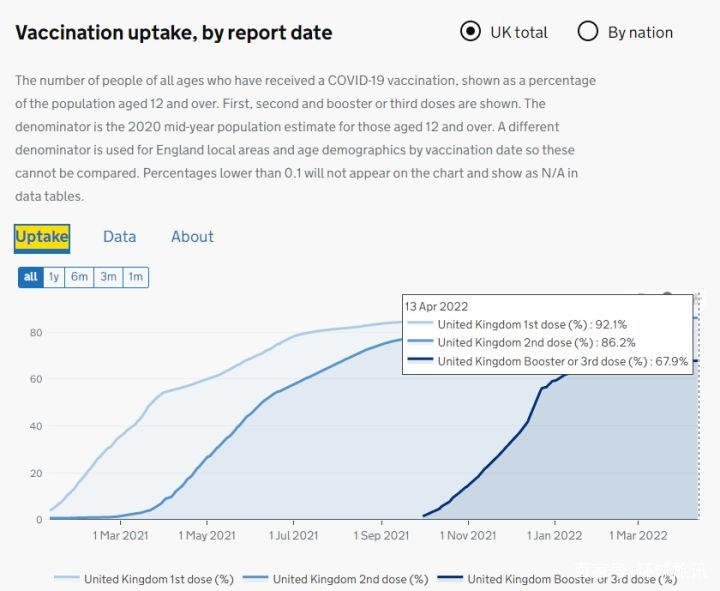Choose the 6m time range
Viewport: 720px width, 591px height.
[79, 277]
